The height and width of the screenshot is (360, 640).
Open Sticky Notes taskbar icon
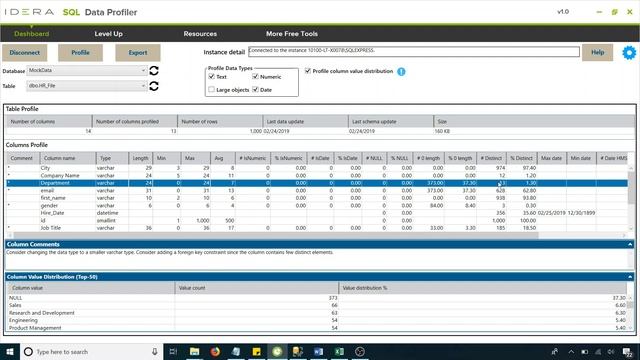[x=256, y=351]
